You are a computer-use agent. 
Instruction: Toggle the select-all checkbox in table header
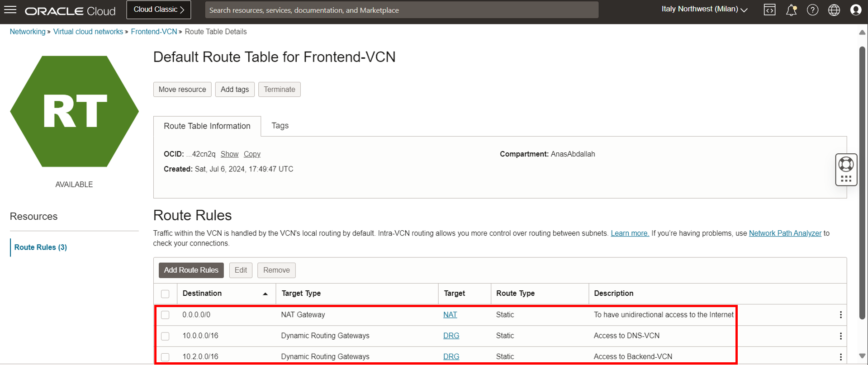(165, 294)
